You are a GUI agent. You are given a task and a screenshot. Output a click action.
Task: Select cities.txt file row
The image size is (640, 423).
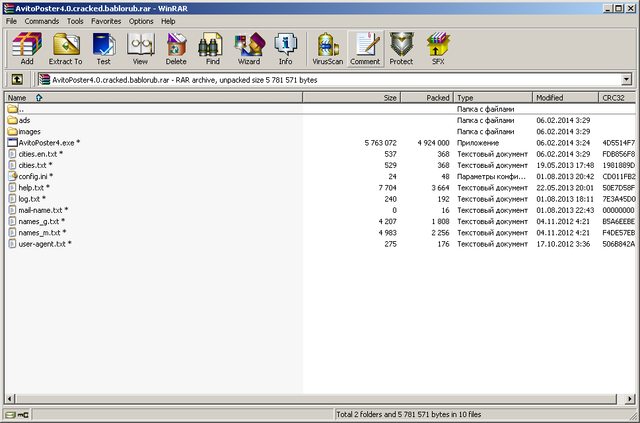(x=320, y=165)
